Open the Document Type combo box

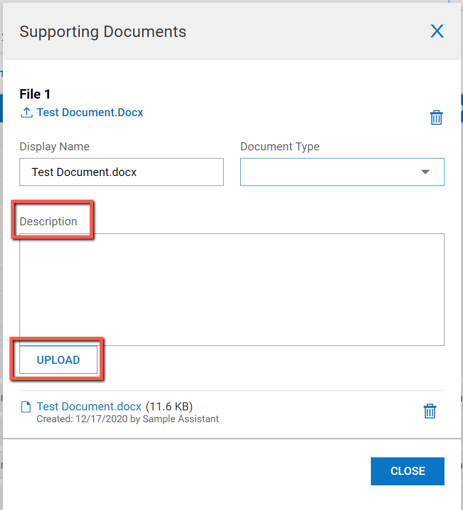click(x=342, y=172)
